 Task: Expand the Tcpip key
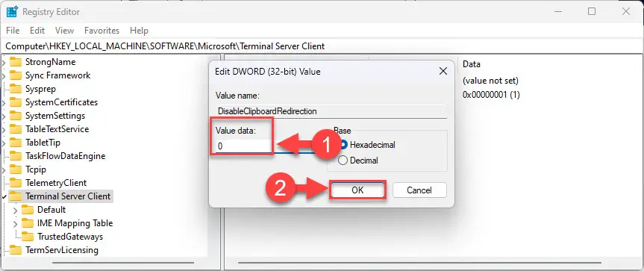coord(4,169)
